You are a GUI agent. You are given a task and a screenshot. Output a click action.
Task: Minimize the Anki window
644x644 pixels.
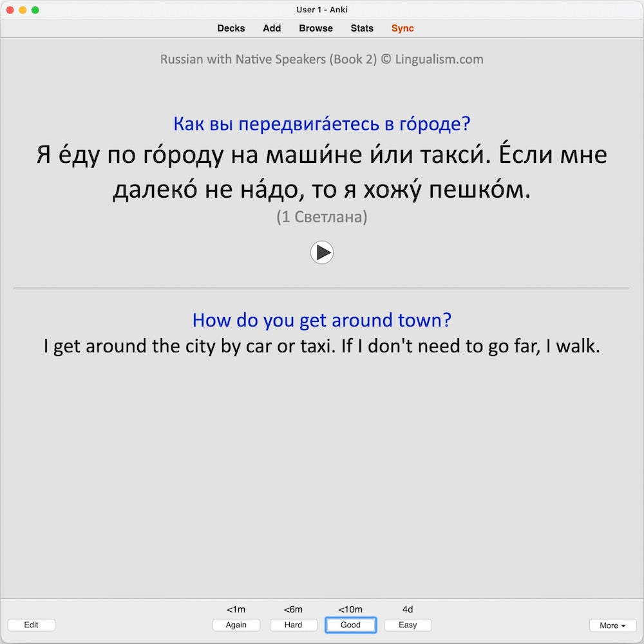23,10
